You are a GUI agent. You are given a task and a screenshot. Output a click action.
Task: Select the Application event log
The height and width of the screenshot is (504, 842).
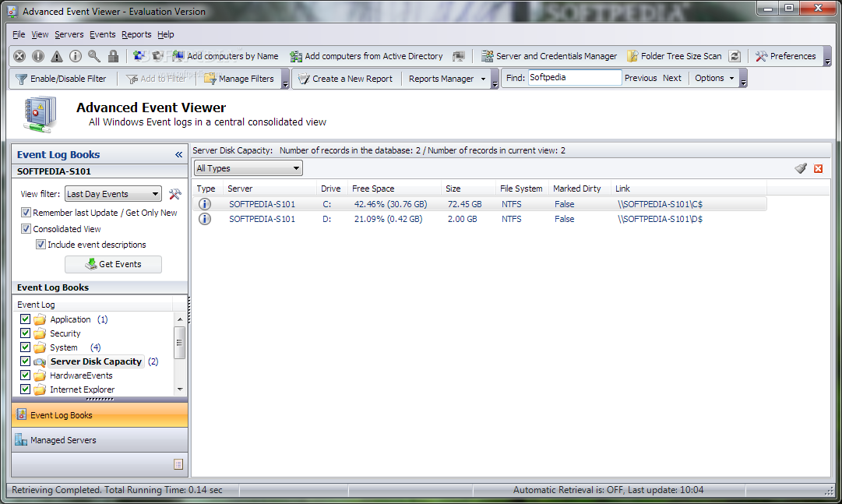coord(70,319)
